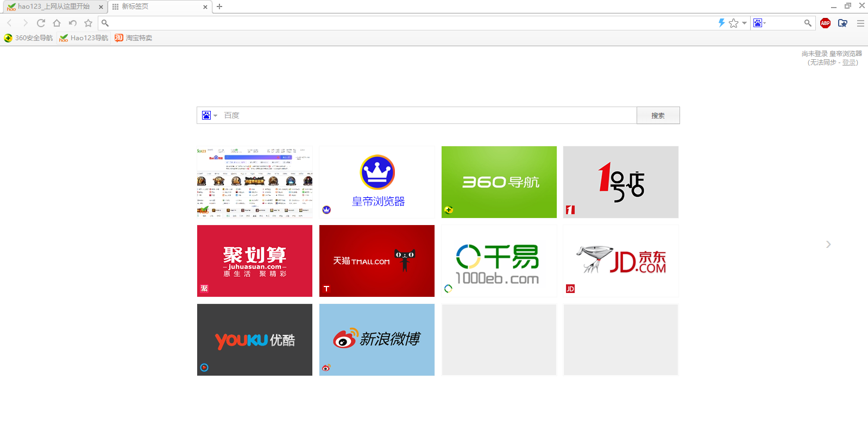
Task: Switch to the hao123 tab
Action: pos(53,7)
